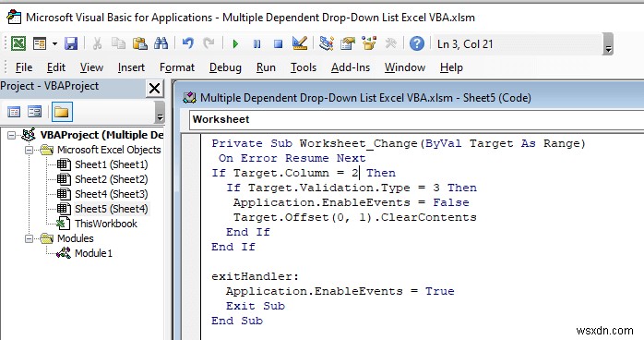This screenshot has width=644, height=340.
Task: Toggle Design Mode icon
Action: point(300,43)
